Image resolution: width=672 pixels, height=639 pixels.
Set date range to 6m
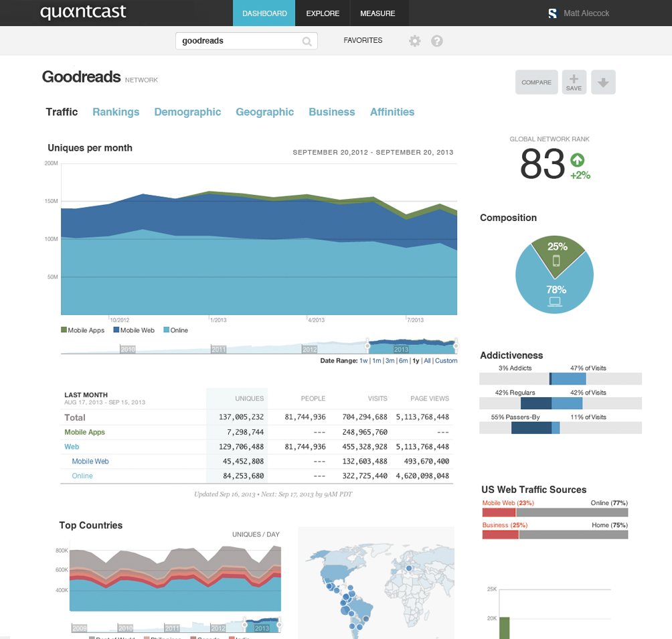(x=404, y=360)
